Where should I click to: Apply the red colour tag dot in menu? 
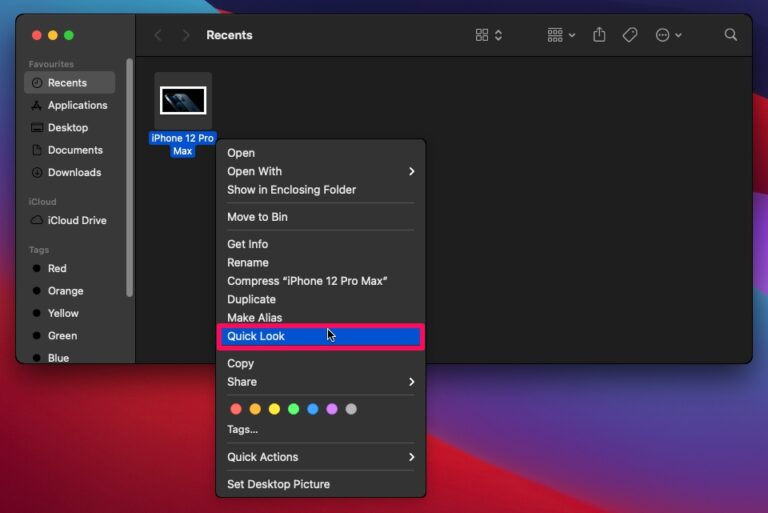click(x=236, y=409)
